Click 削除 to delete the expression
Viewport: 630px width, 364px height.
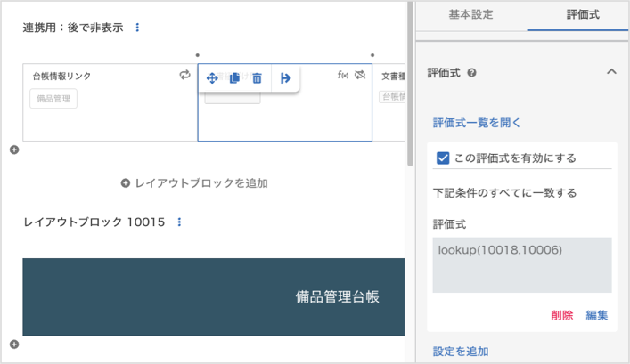(x=561, y=315)
